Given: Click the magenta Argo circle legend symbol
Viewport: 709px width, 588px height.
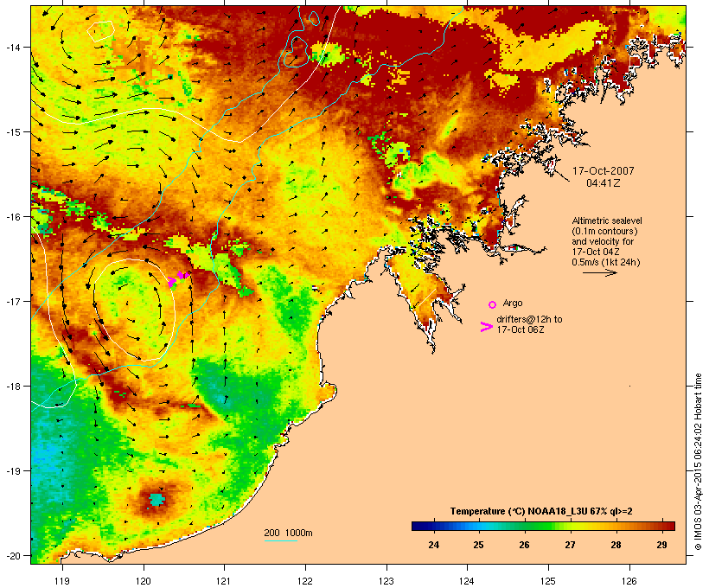Looking at the screenshot, I should (493, 304).
